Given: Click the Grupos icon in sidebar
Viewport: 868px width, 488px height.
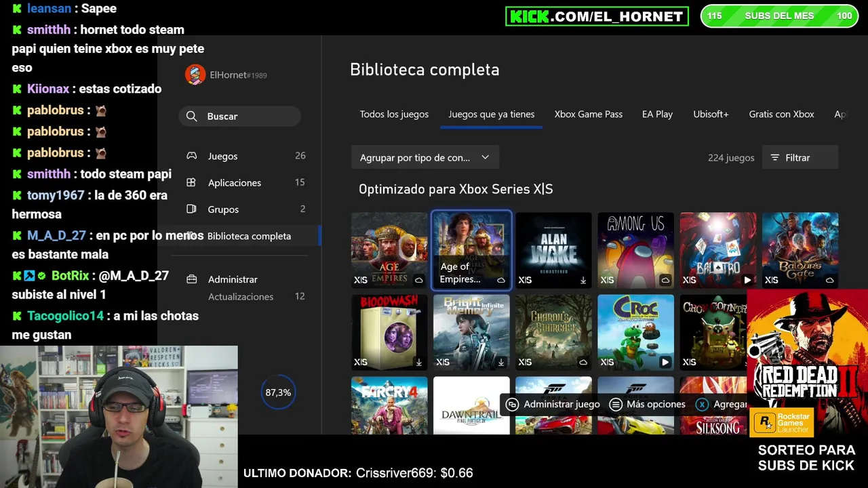Looking at the screenshot, I should [x=192, y=209].
